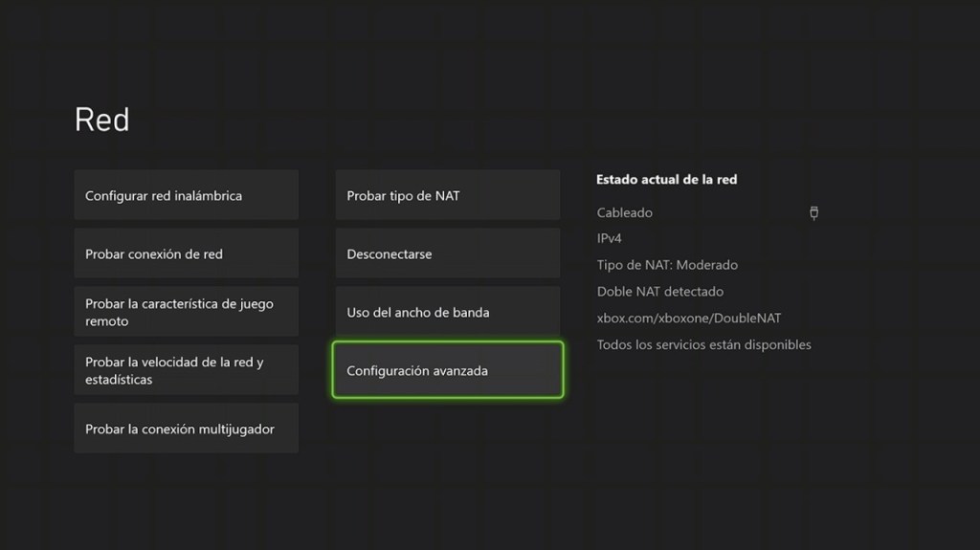980x550 pixels.
Task: Choose Probar la característica de juego remoto
Action: click(x=187, y=313)
